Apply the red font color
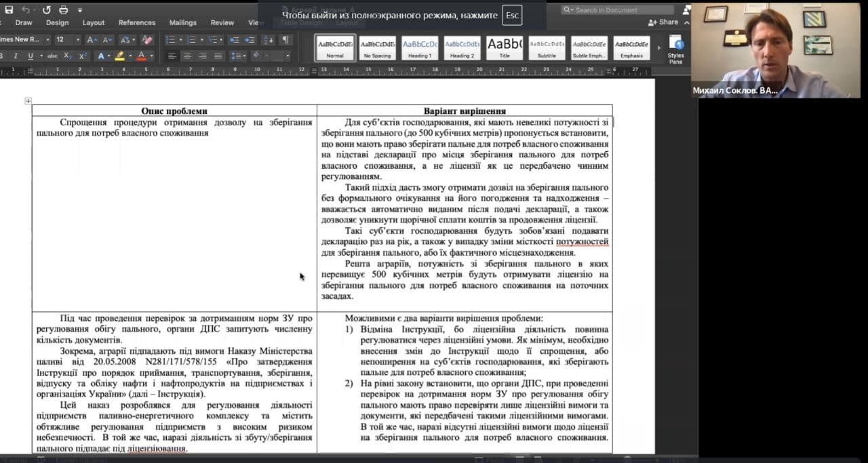This screenshot has width=868, height=463. [141, 56]
